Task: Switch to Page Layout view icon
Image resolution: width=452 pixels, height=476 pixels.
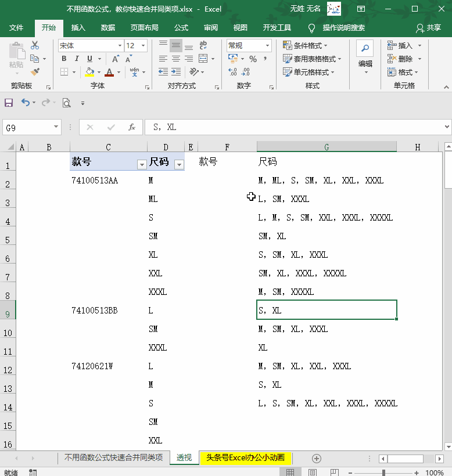Action: pyautogui.click(x=312, y=472)
